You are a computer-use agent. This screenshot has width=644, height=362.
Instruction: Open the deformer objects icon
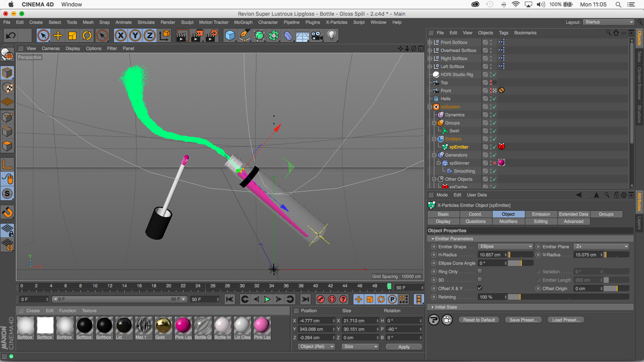click(x=288, y=36)
